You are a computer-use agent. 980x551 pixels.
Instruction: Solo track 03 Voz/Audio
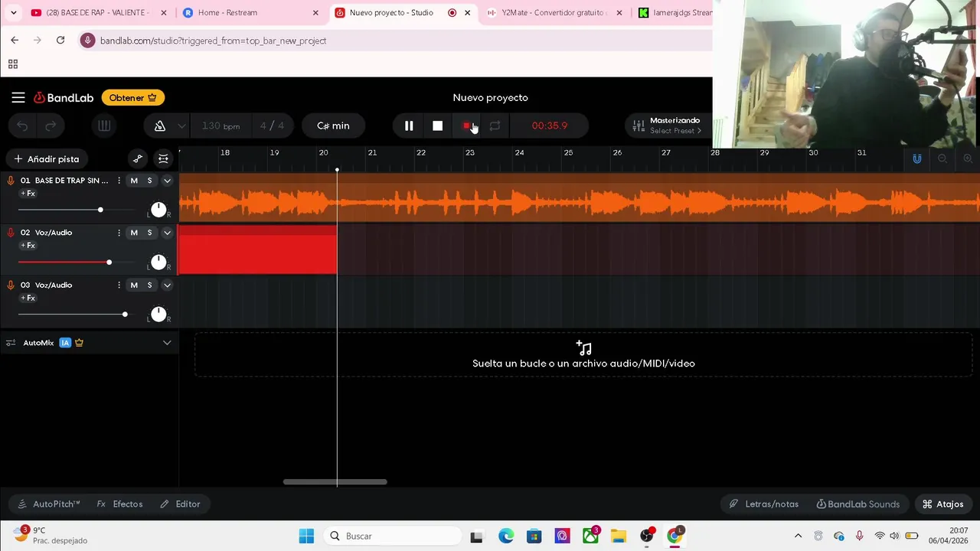point(149,285)
